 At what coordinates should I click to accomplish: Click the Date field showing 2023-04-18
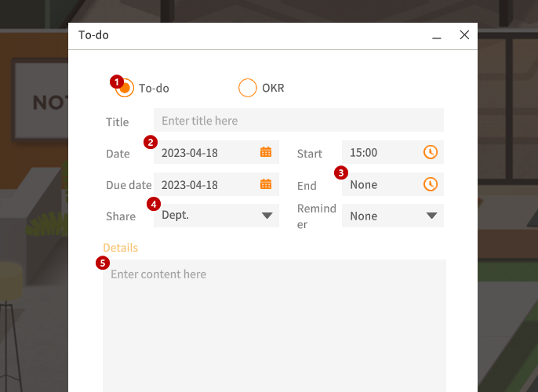216,152
